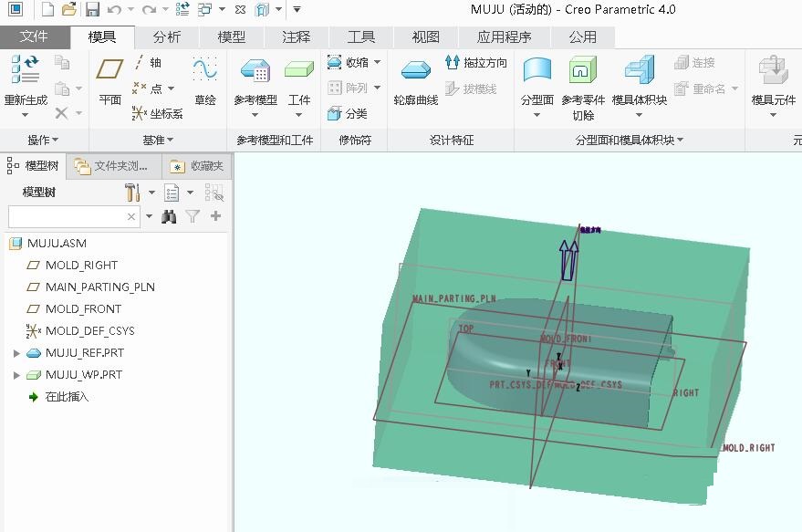Open dropdown under 模具体积块
The height and width of the screenshot is (532, 802).
point(639,115)
